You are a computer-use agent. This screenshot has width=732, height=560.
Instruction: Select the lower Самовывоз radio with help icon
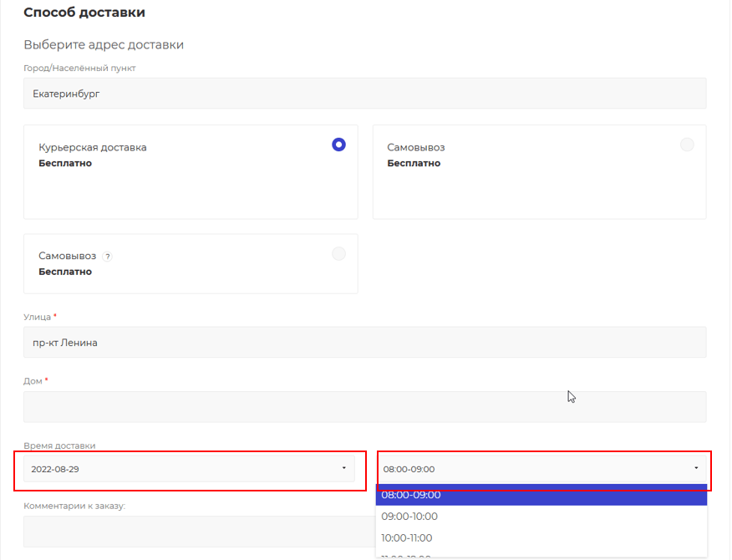pos(338,253)
